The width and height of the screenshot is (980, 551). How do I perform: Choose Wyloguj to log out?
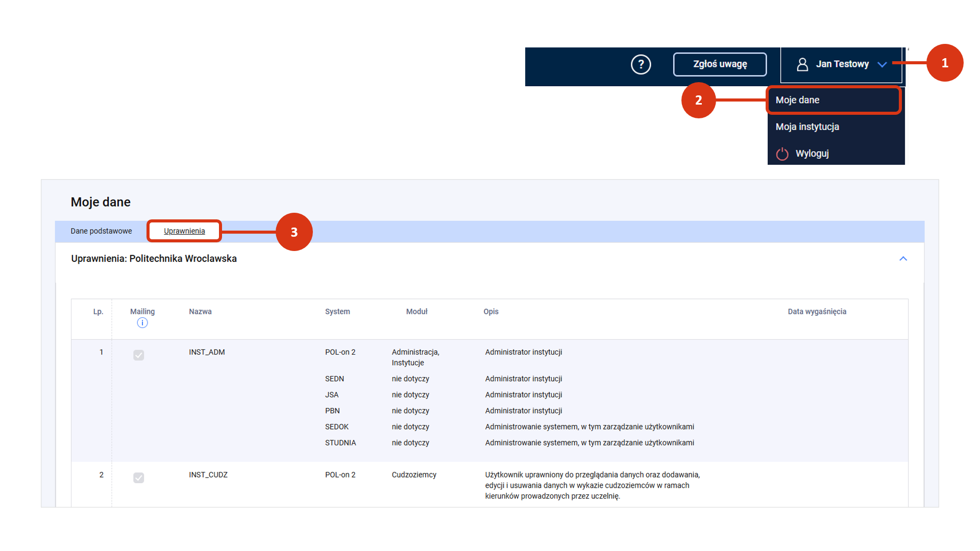(x=812, y=154)
